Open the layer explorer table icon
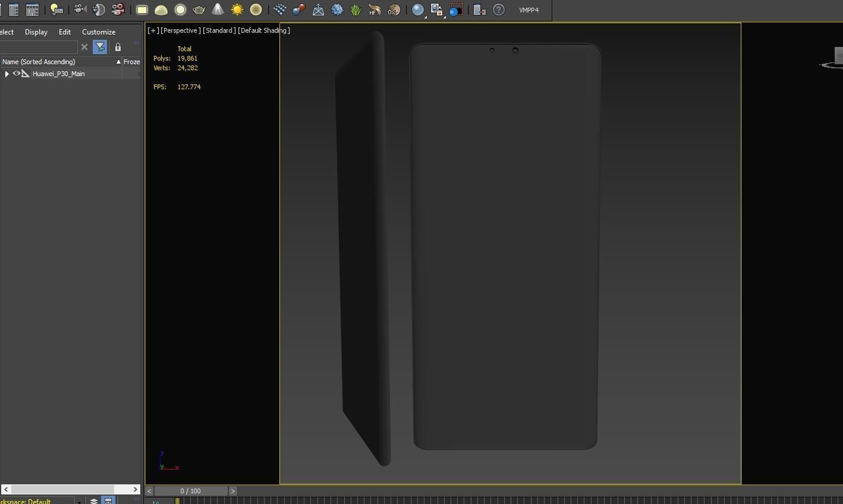This screenshot has width=843, height=504. point(32,10)
